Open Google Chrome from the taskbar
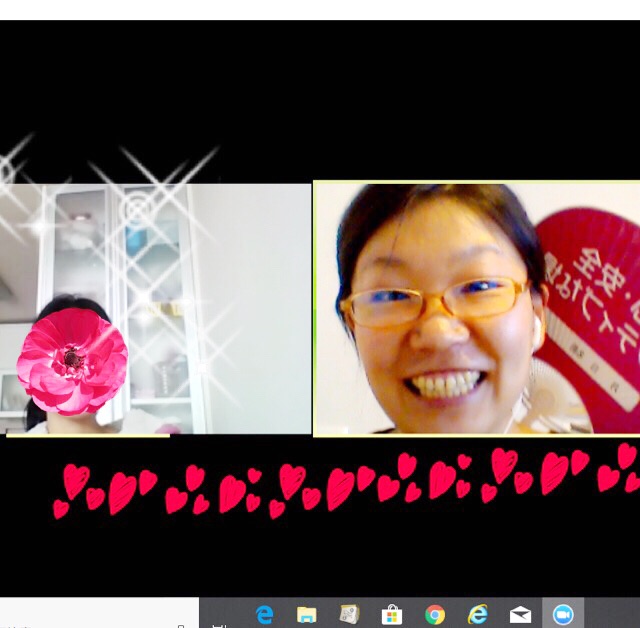Screen dimensions: 640x628 click(x=434, y=614)
